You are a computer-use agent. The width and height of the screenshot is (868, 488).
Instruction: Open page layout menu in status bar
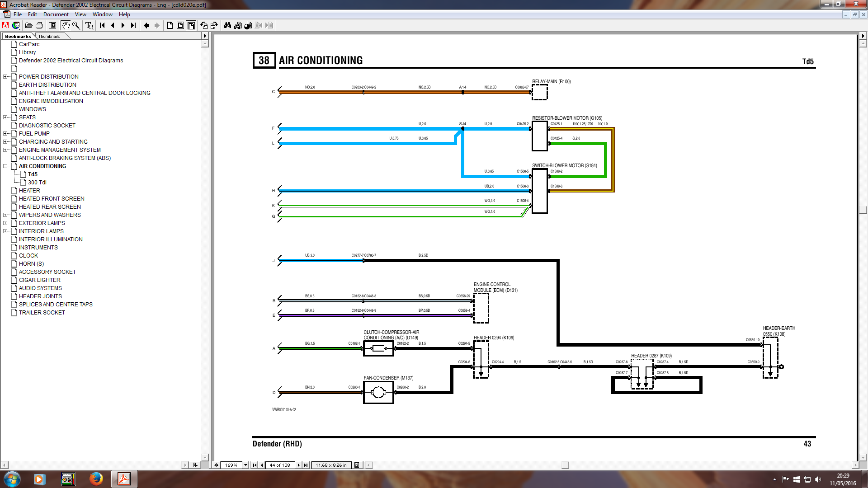point(357,465)
